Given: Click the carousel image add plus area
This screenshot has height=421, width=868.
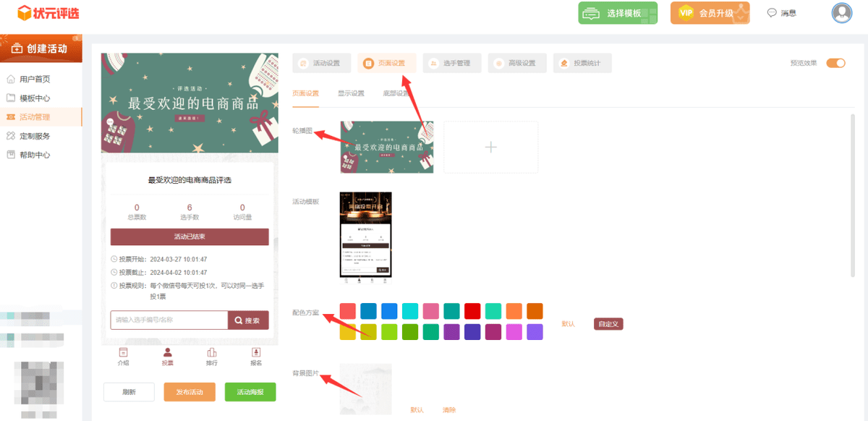Looking at the screenshot, I should coord(490,147).
